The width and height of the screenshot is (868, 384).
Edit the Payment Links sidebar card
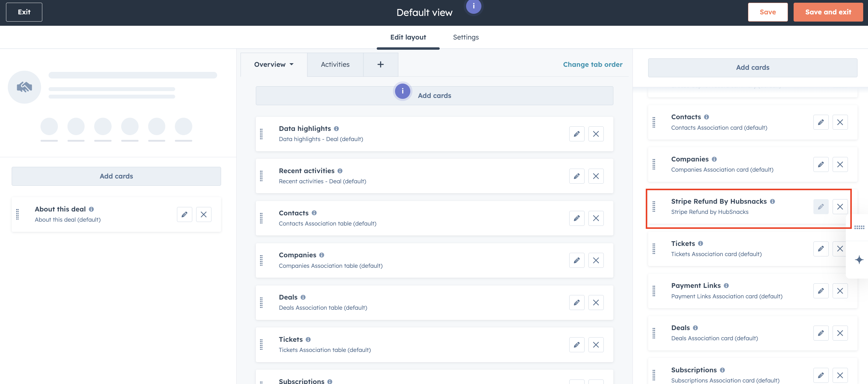(821, 291)
